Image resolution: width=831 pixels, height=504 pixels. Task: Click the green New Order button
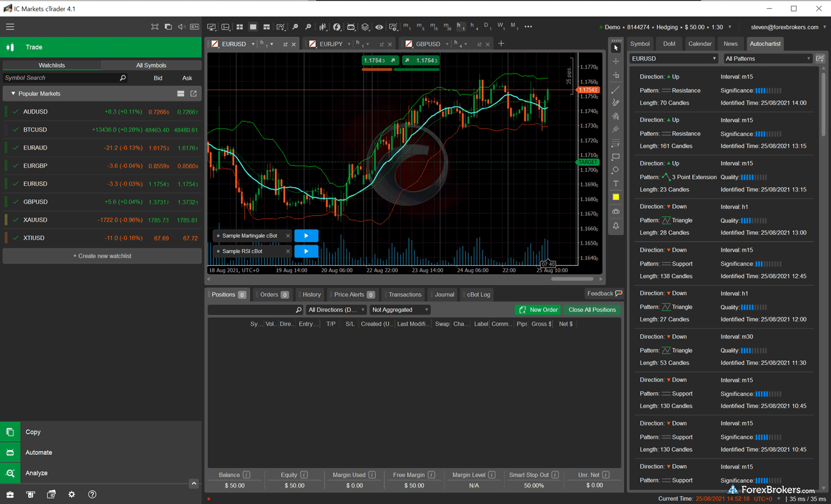(538, 309)
